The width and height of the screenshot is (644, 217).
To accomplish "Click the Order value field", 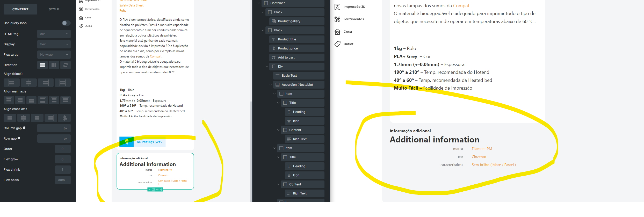I will click(63, 149).
